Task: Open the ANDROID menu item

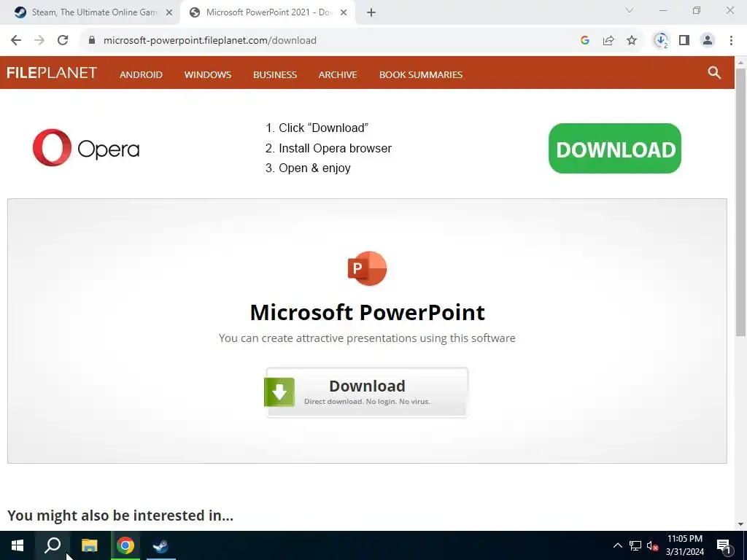Action: pyautogui.click(x=141, y=75)
